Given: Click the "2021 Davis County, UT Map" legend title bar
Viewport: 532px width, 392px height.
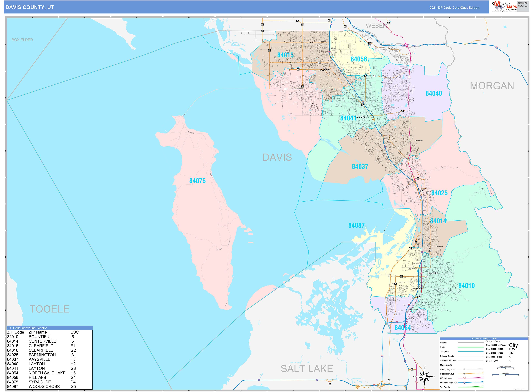Looking at the screenshot, I should [484, 339].
